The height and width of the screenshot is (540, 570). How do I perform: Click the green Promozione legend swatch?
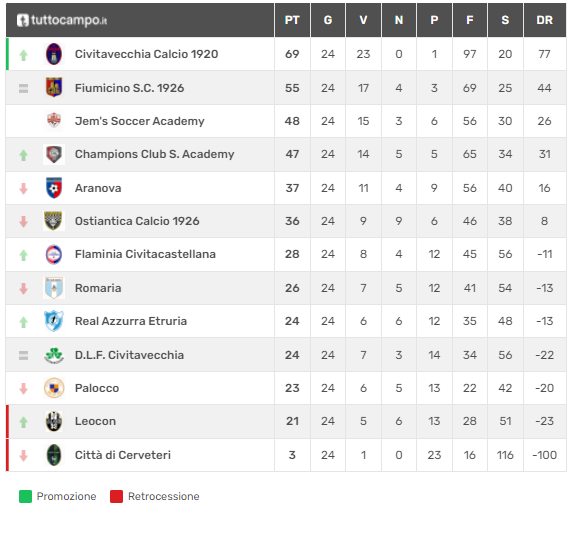click(x=25, y=496)
